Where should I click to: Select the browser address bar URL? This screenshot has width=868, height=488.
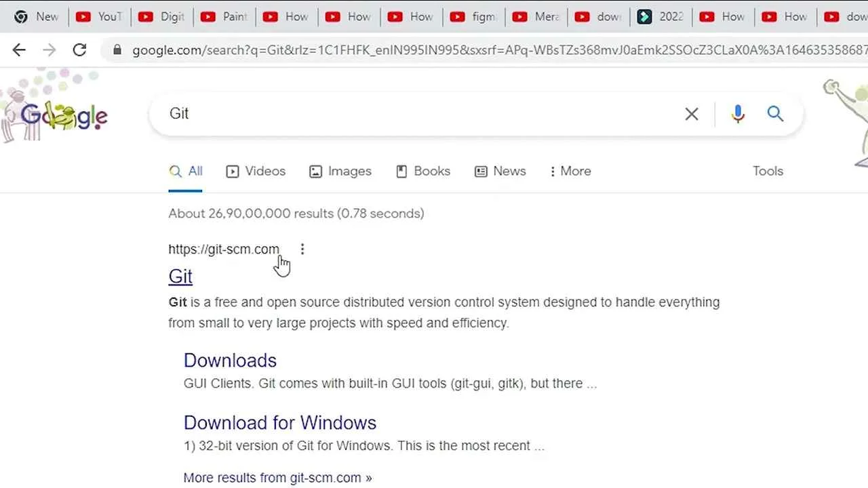pyautogui.click(x=498, y=50)
